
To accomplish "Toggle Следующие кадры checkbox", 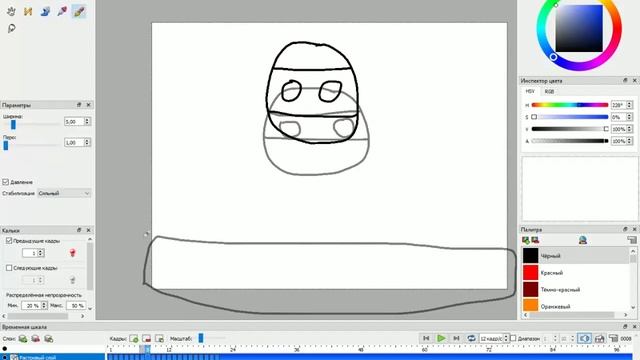I will [9, 268].
